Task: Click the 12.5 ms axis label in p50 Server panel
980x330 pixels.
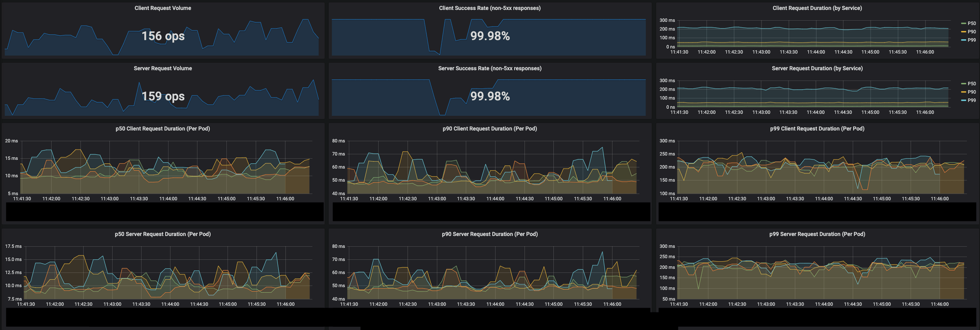Action: 13,272
